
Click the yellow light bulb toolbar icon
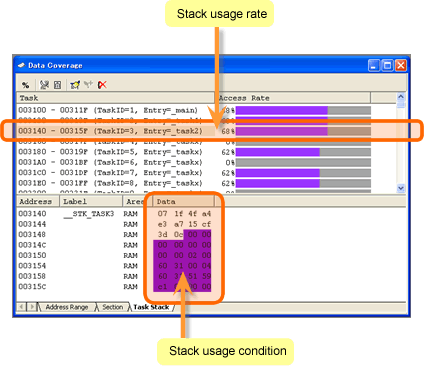[75, 85]
